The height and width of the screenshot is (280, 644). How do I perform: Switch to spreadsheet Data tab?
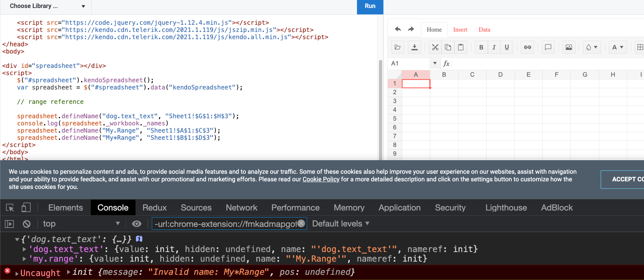click(x=484, y=30)
